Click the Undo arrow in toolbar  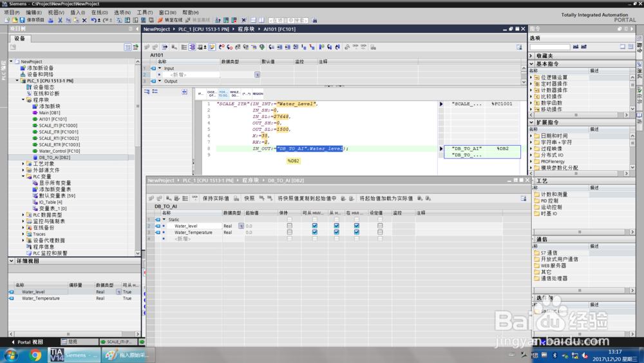tap(93, 20)
